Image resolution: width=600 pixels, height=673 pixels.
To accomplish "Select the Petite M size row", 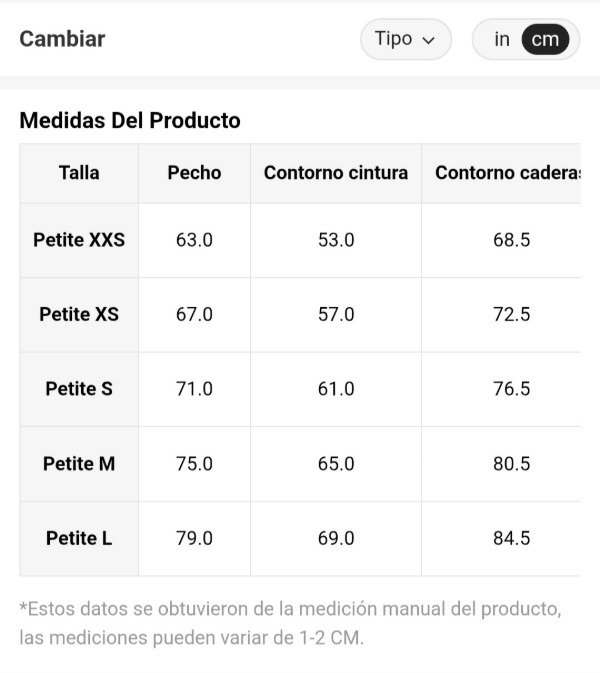I will (79, 464).
